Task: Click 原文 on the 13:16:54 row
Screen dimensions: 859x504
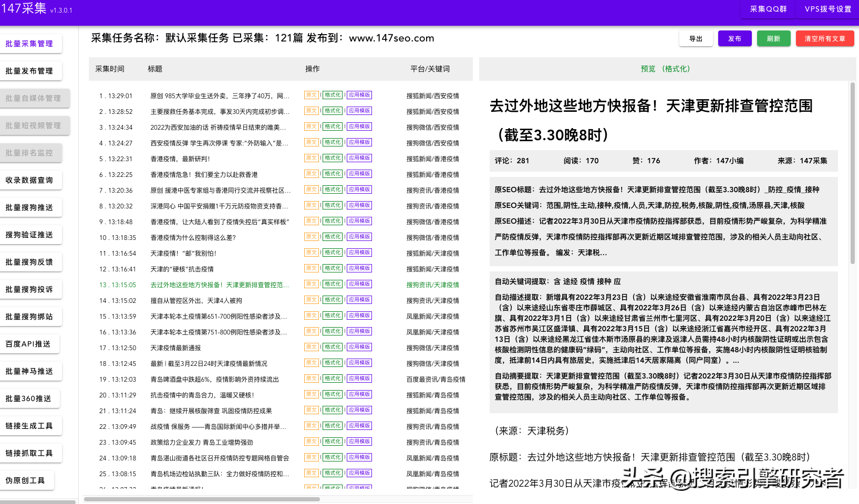Action: click(x=312, y=253)
